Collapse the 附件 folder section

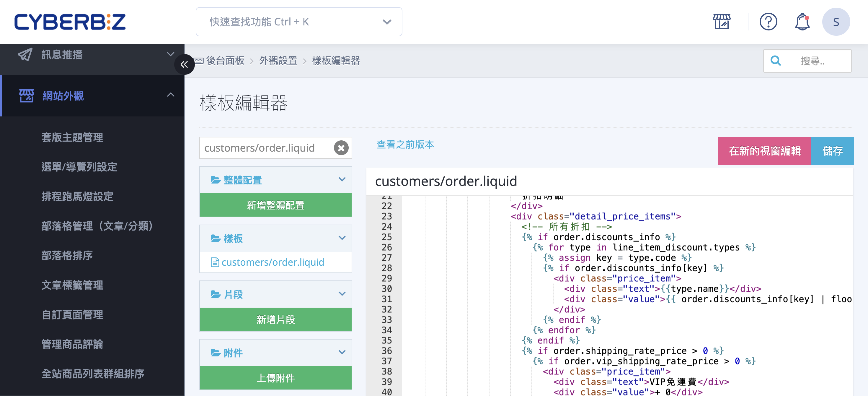[342, 352]
